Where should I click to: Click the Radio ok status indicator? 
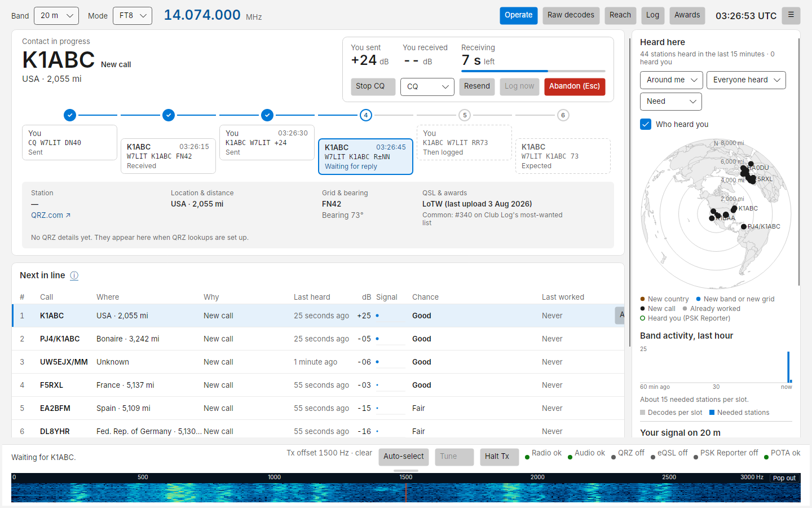(x=543, y=453)
